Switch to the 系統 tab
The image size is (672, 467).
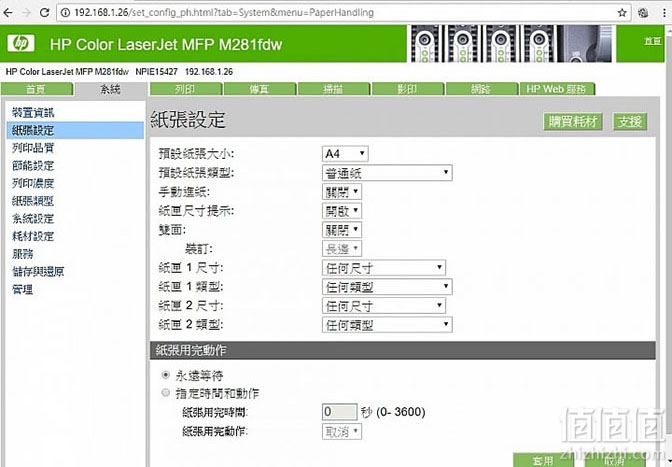(x=110, y=89)
